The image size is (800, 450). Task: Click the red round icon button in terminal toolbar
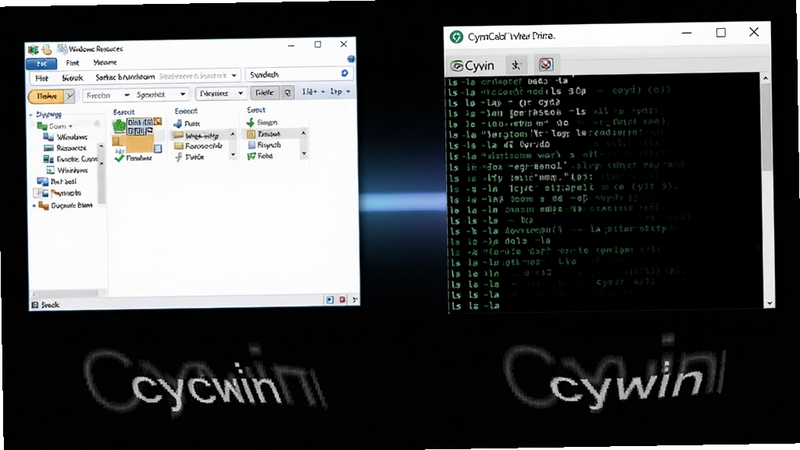click(x=546, y=64)
